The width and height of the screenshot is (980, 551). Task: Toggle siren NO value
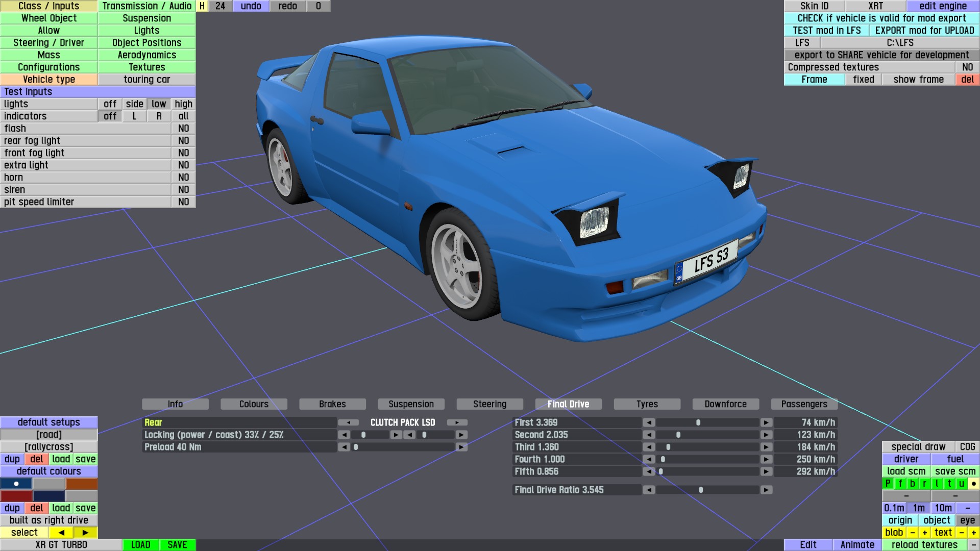click(183, 190)
